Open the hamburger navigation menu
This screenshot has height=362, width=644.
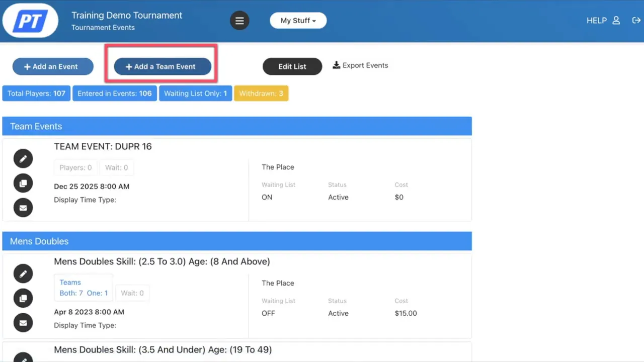click(239, 20)
